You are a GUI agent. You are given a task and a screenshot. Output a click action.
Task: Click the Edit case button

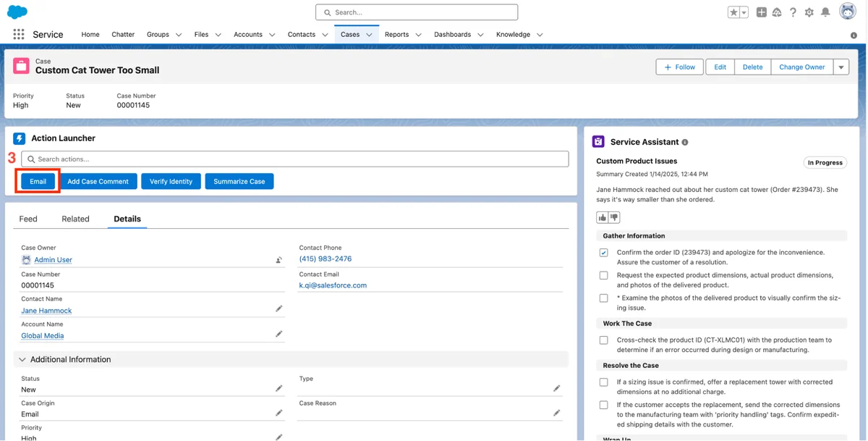(720, 67)
